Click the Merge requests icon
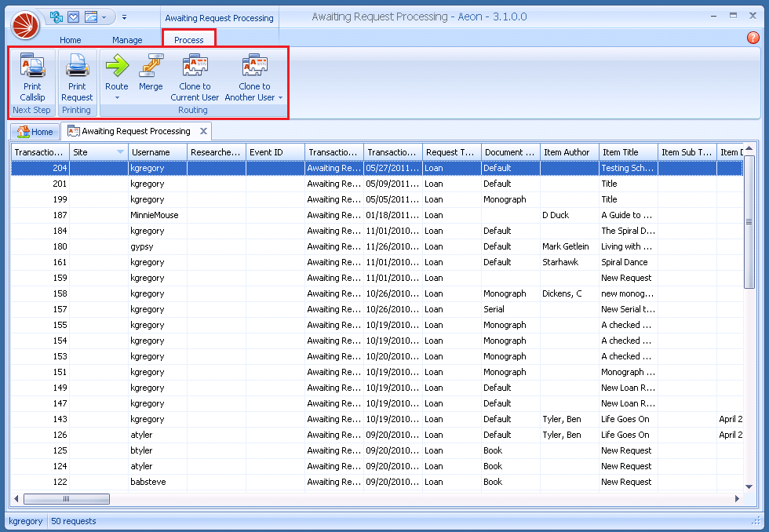 (151, 66)
